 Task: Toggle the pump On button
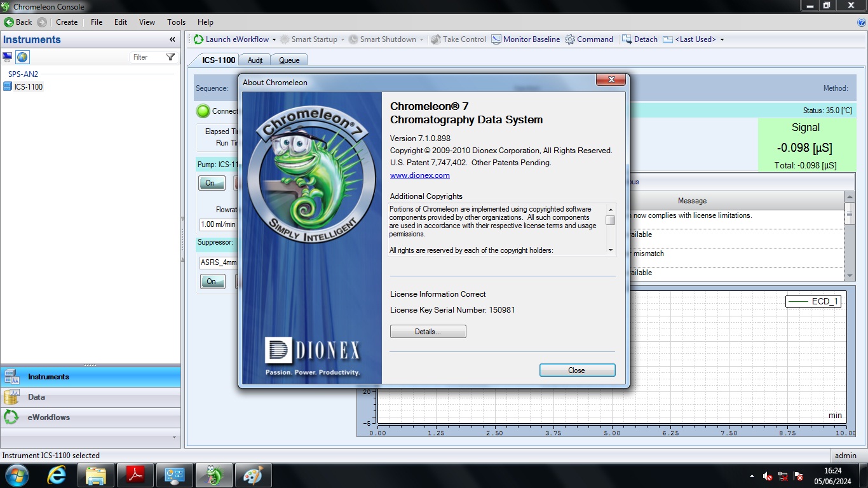pos(211,183)
